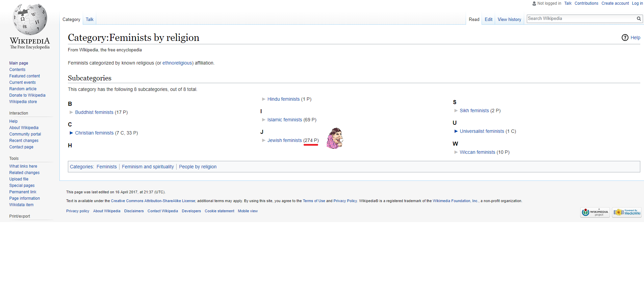Open Related changes tool link
This screenshot has width=644, height=291.
pos(24,173)
